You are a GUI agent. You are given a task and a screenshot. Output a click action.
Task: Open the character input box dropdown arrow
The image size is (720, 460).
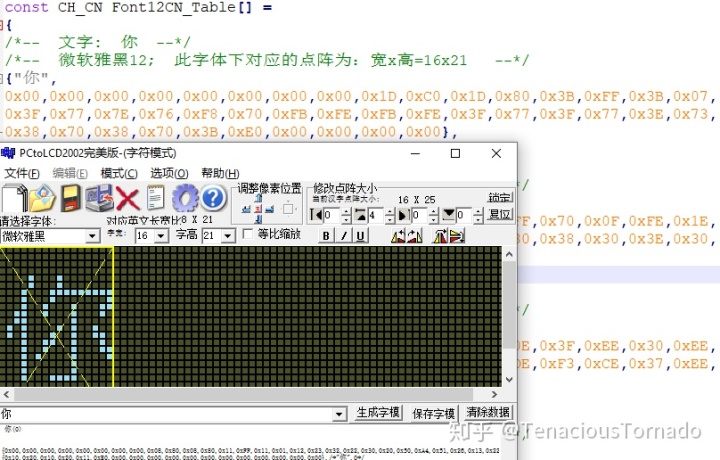[x=339, y=414]
